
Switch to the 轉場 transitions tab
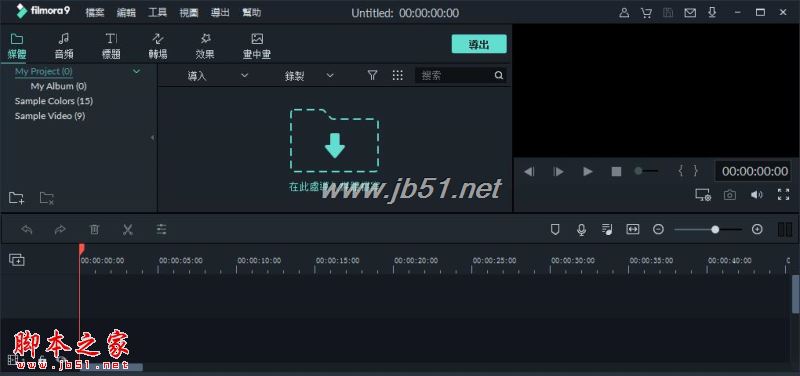[159, 46]
